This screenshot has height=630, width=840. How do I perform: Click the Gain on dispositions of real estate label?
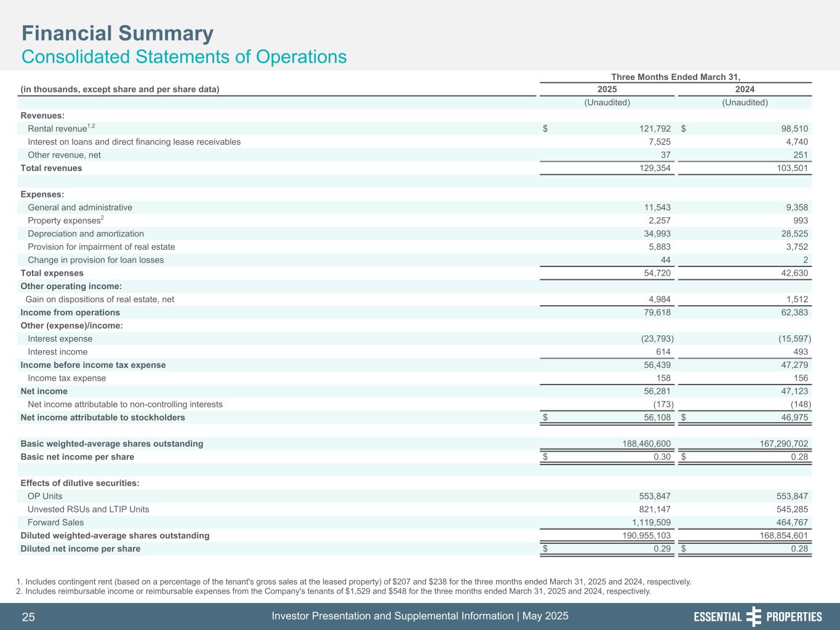[x=100, y=300]
